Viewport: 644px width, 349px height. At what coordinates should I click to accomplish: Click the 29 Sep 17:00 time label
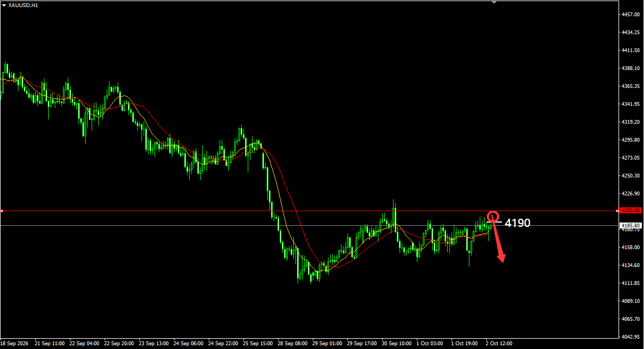(x=362, y=344)
